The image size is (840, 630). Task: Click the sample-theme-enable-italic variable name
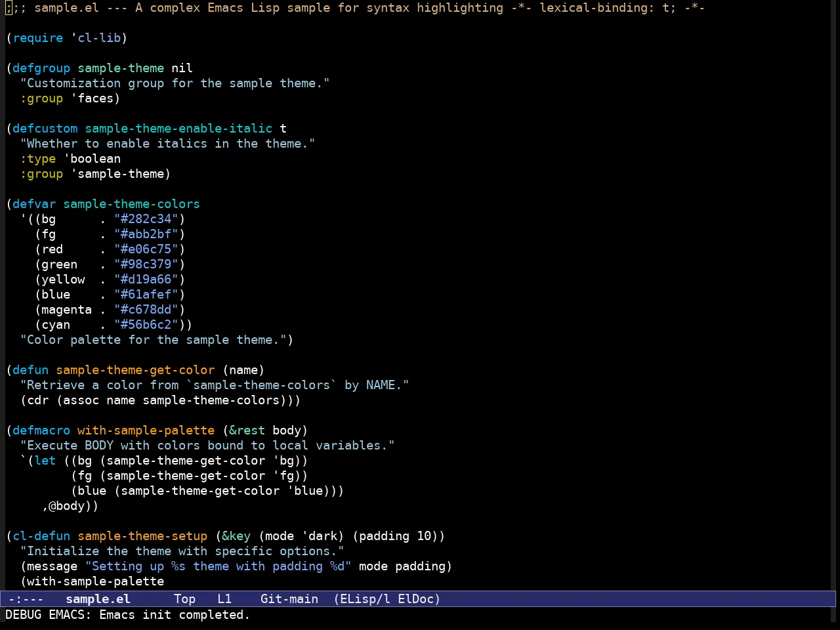(178, 129)
